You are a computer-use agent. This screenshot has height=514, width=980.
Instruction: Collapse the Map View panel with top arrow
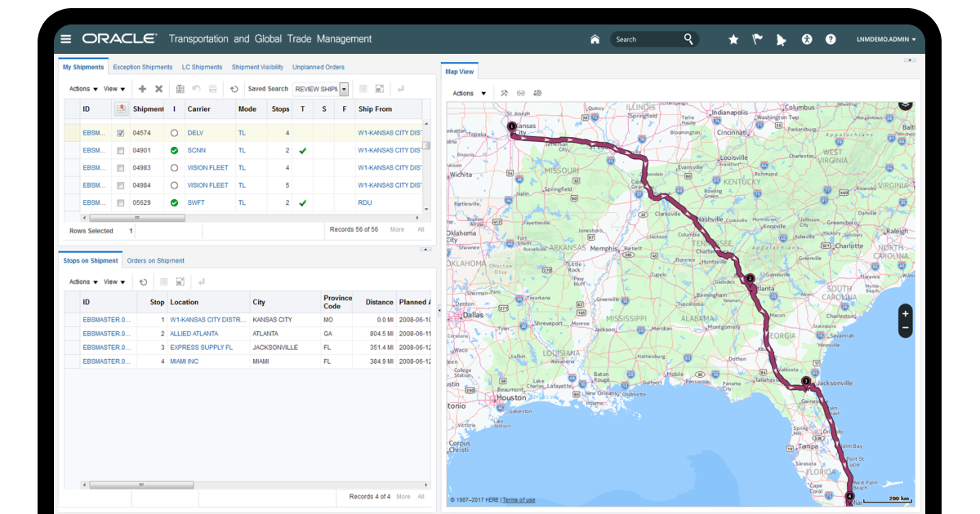tap(909, 60)
